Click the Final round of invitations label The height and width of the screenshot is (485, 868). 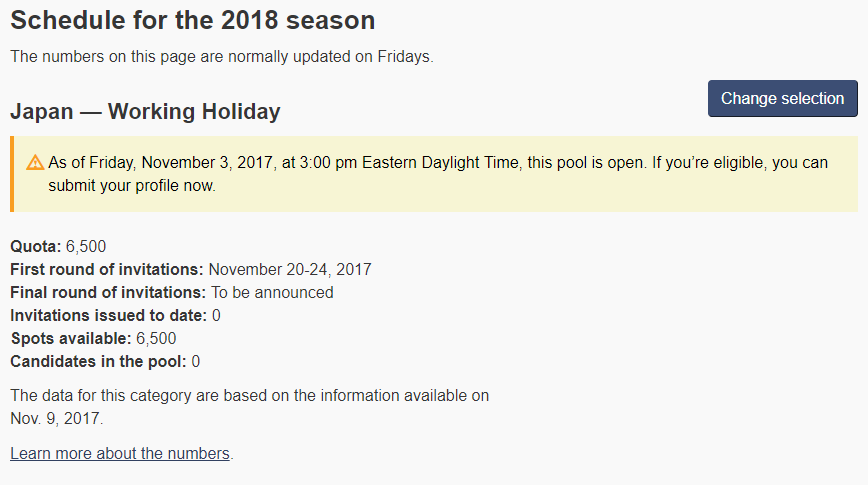point(108,292)
